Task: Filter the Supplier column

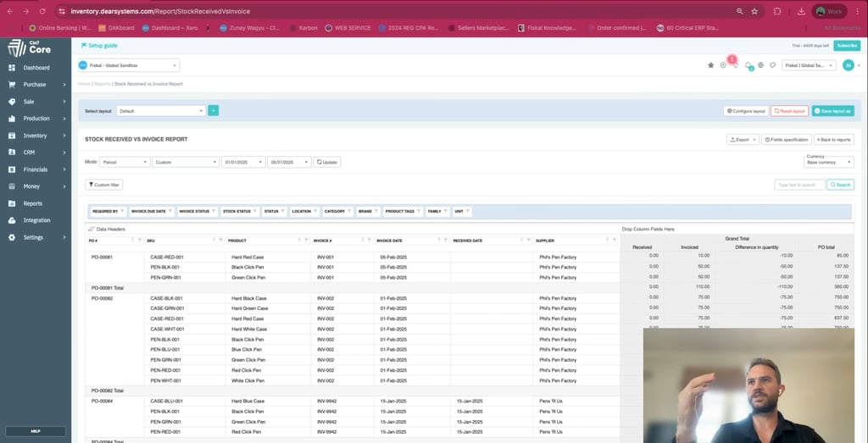Action: 614,241
